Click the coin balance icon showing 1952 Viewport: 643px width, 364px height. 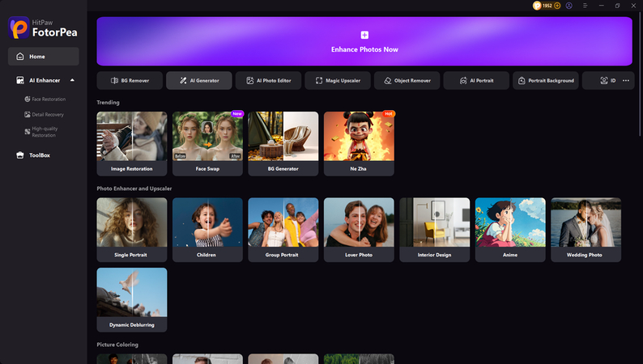537,6
